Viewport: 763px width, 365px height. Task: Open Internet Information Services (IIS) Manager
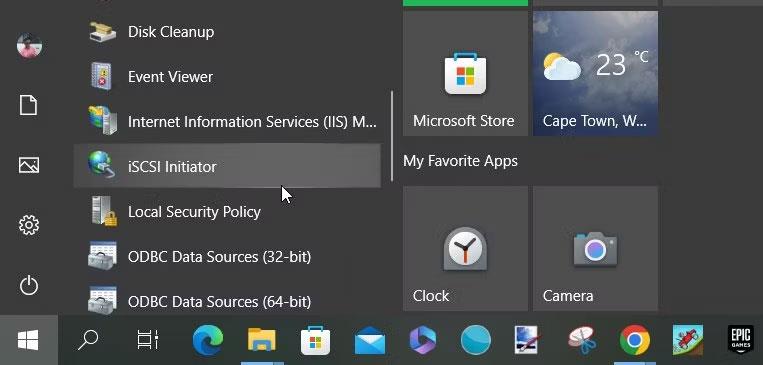click(227, 122)
